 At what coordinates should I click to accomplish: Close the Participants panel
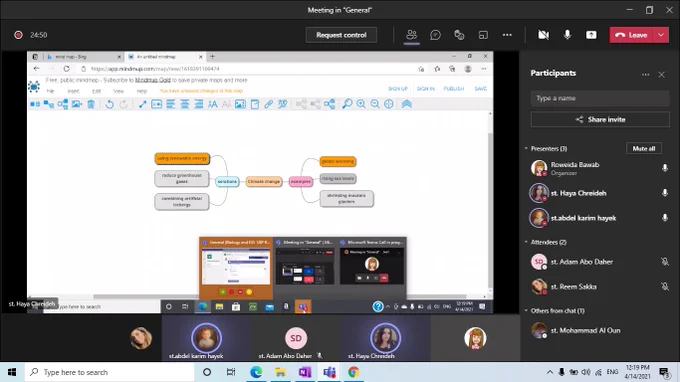pyautogui.click(x=661, y=75)
